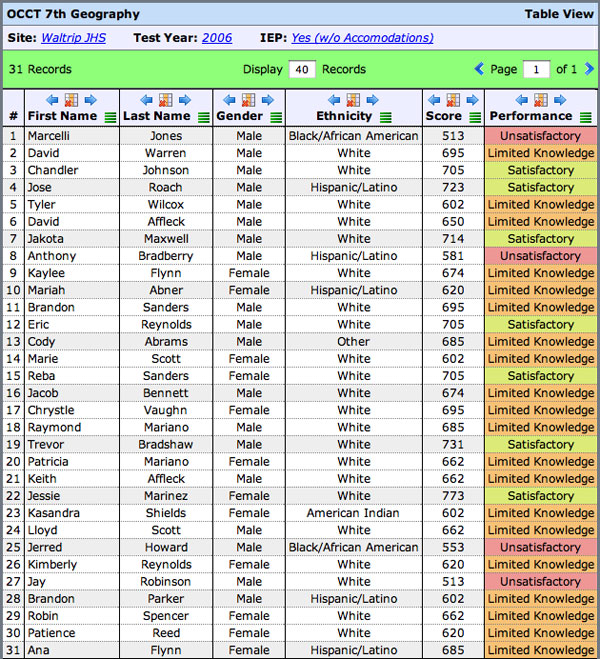
Task: Go to next page chevron
Action: pos(589,69)
